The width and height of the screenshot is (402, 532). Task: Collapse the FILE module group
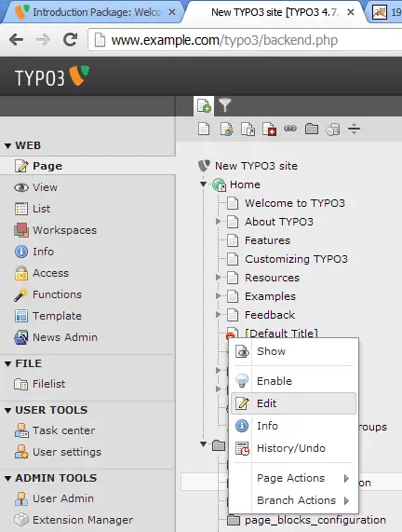7,363
